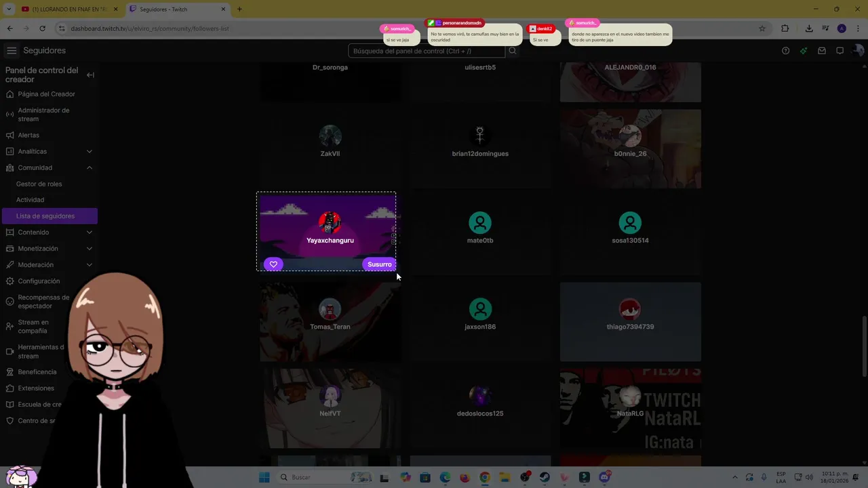Open follower thiago7394739 card
Viewport: 868px width, 488px height.
[x=631, y=322]
